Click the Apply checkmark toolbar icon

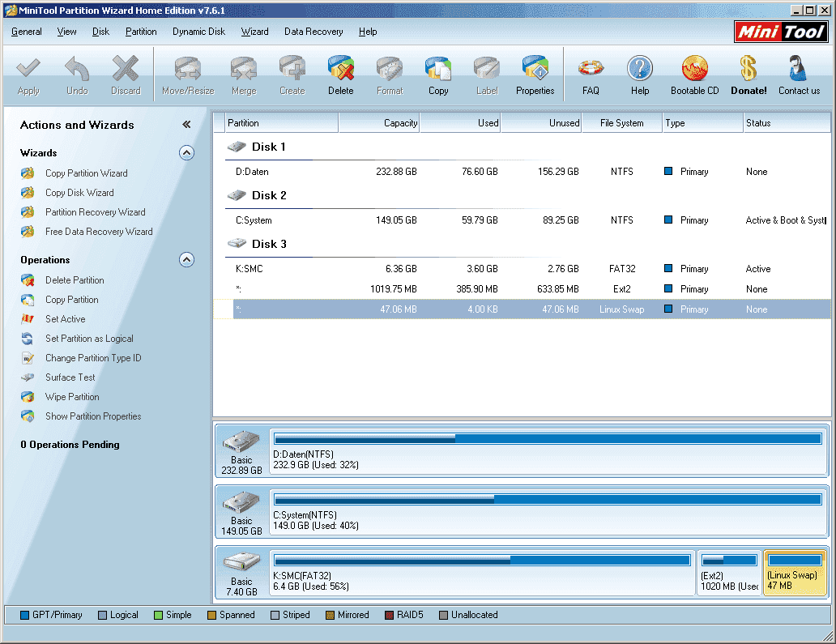28,69
